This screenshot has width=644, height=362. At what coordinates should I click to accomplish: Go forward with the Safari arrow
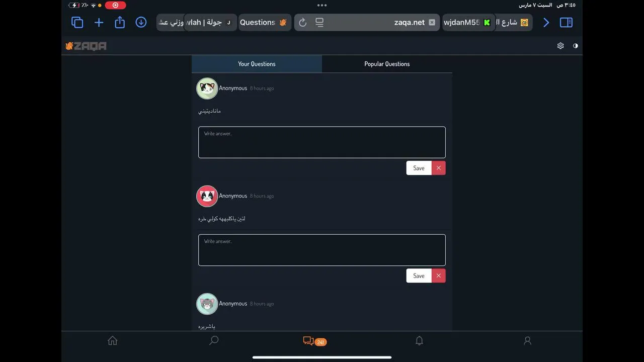[x=546, y=22]
